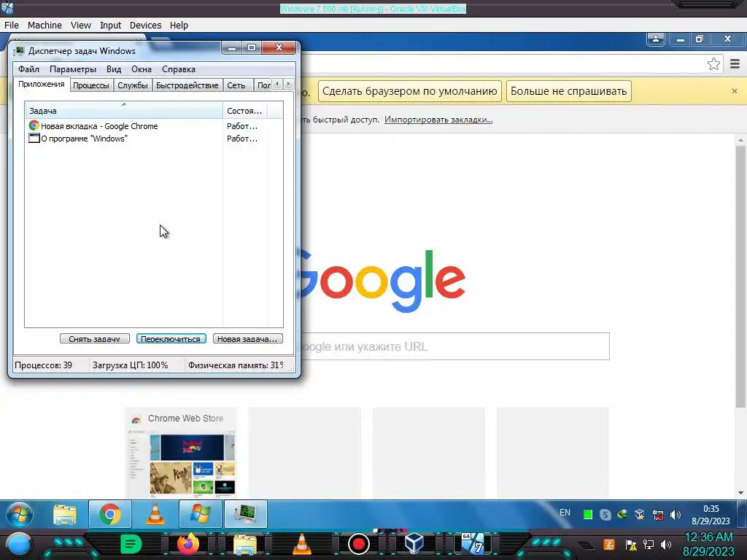Image resolution: width=747 pixels, height=560 pixels.
Task: Open the Окна menu
Action: pos(142,69)
